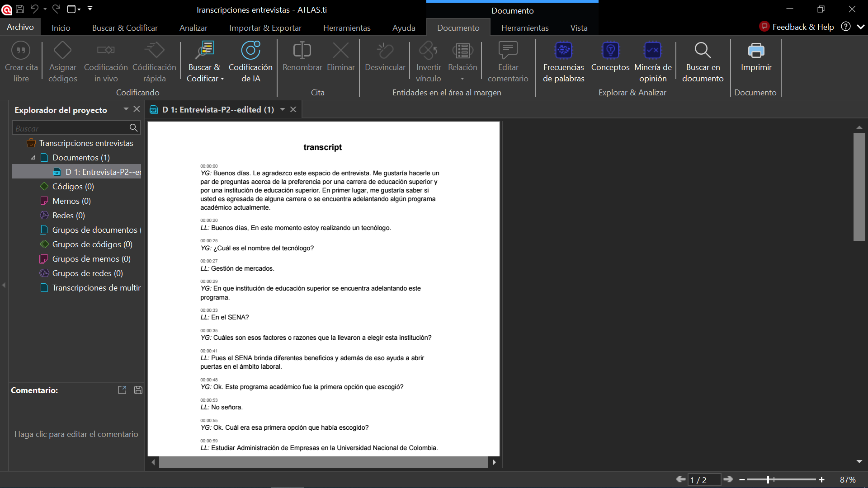The height and width of the screenshot is (488, 868).
Task: Open the Vista ribbon tab
Action: 579,28
